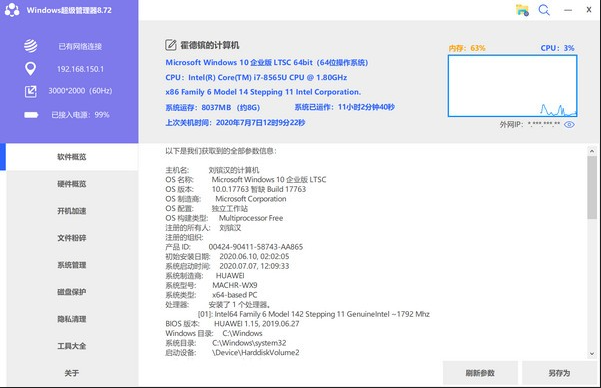This screenshot has height=388, width=601.
Task: Click the app logo in title bar
Action: [12, 10]
